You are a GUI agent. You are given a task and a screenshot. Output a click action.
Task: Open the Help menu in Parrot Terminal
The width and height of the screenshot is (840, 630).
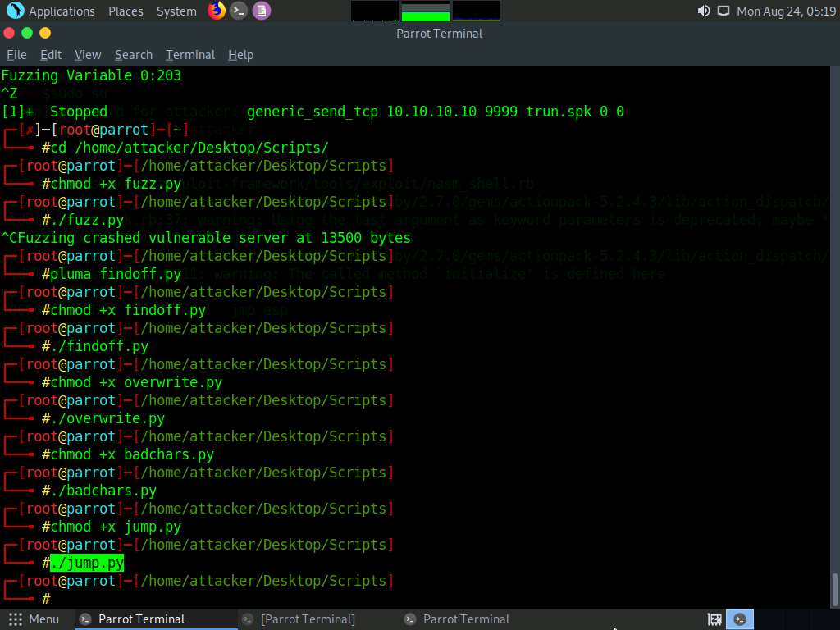coord(240,55)
